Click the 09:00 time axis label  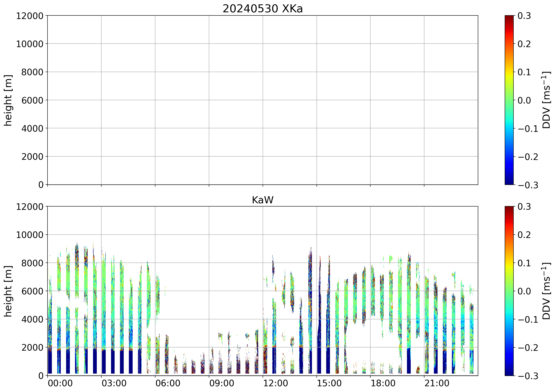221,383
